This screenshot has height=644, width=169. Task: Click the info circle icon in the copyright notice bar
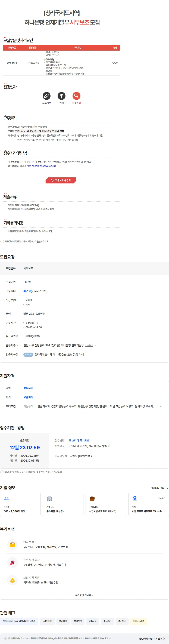5,638
